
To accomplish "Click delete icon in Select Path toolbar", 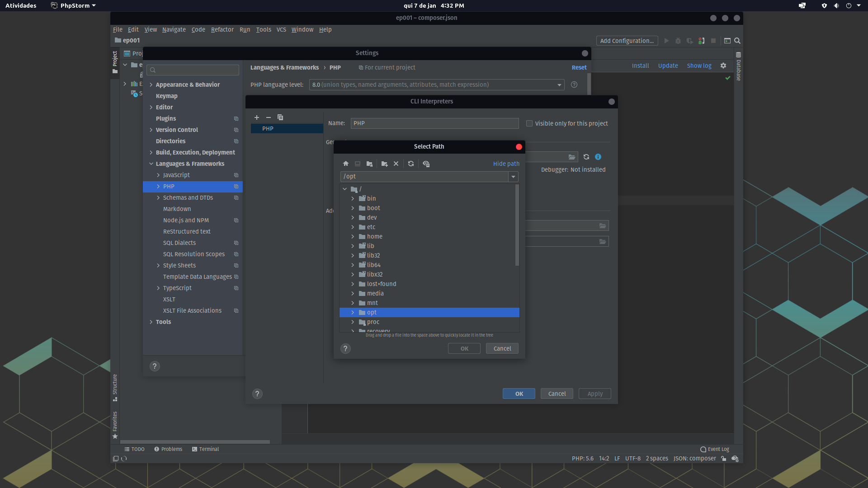I will pyautogui.click(x=396, y=164).
